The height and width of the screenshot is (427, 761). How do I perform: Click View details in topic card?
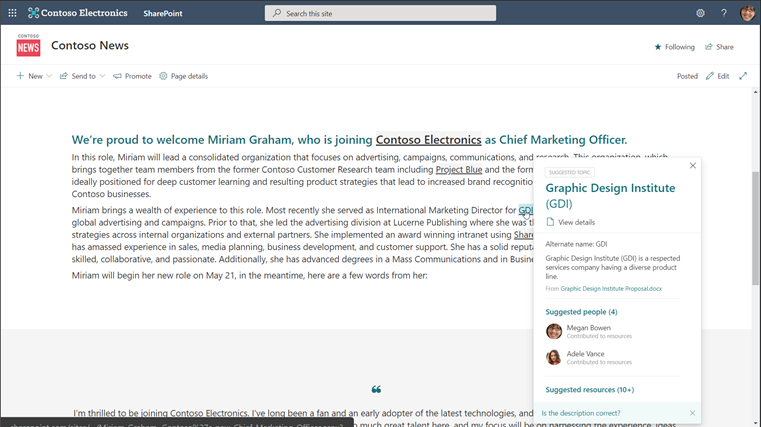(570, 222)
